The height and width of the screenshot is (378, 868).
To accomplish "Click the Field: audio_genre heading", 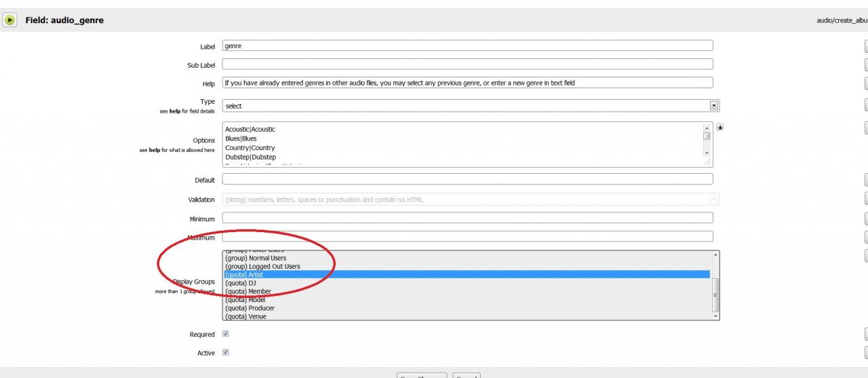I will coord(64,20).
